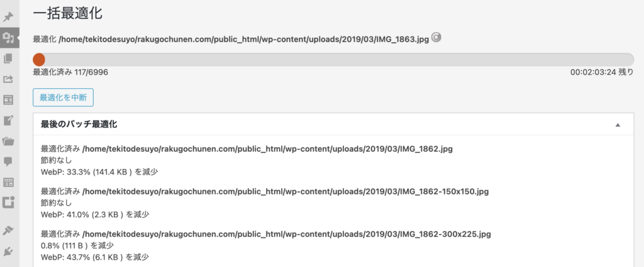The width and height of the screenshot is (644, 267).
Task: Click the 一括最適化 page heading
Action: click(x=67, y=14)
